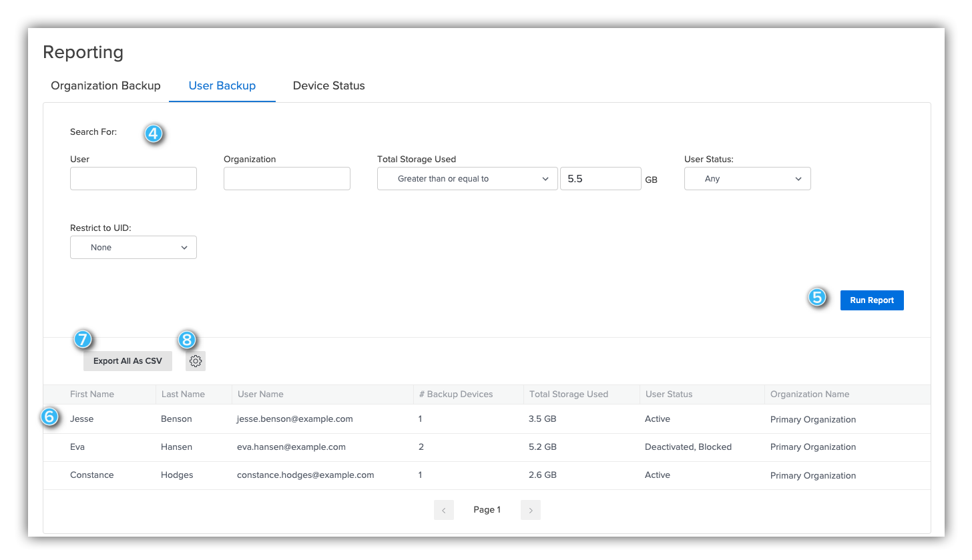Click Primary Organization in Eva Hansen's row
This screenshot has height=560, width=972.
click(813, 447)
